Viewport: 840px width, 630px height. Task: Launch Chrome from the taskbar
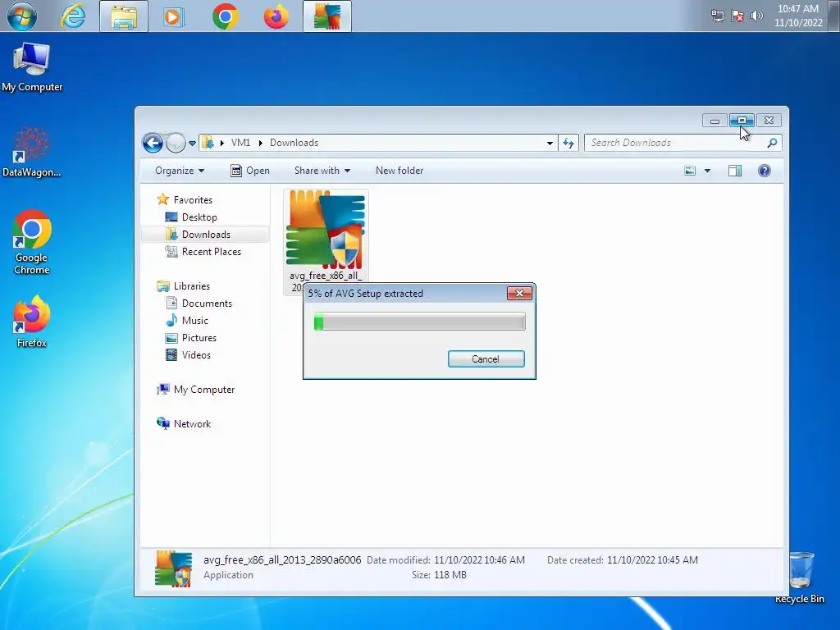tap(225, 16)
